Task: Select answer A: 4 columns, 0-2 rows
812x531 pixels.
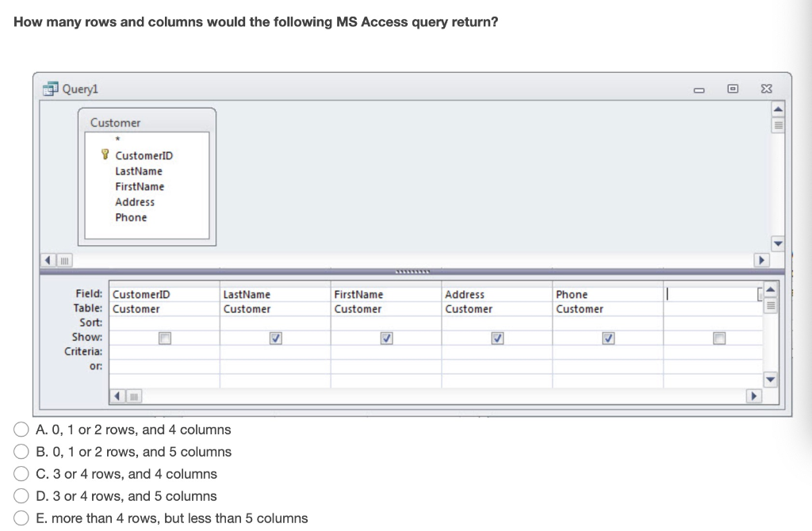Action: 21,430
